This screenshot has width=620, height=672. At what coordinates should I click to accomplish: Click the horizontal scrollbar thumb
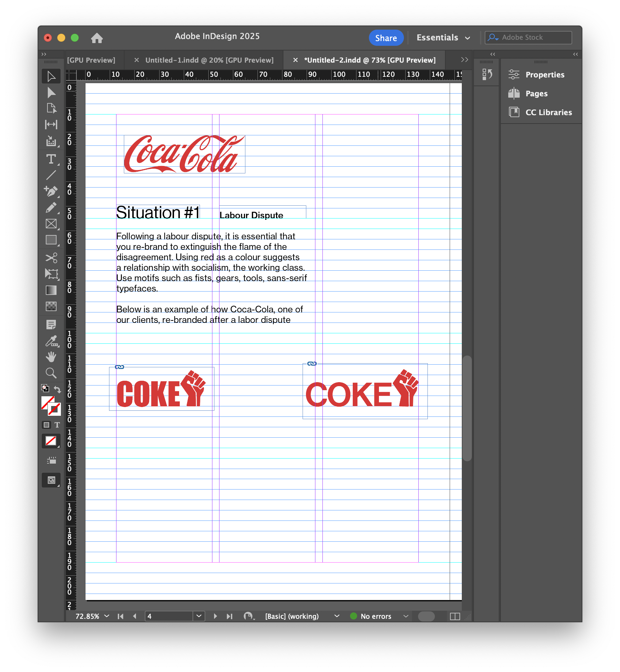coord(426,616)
